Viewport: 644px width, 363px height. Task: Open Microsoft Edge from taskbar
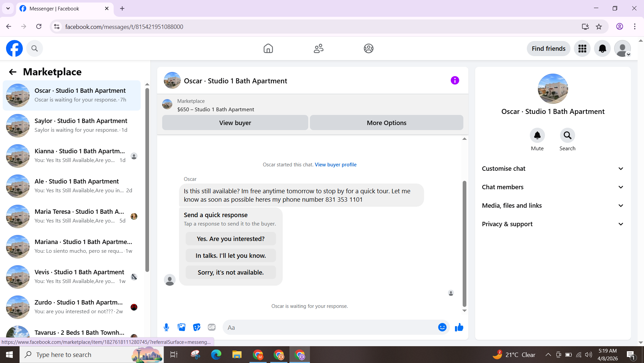coord(216,355)
